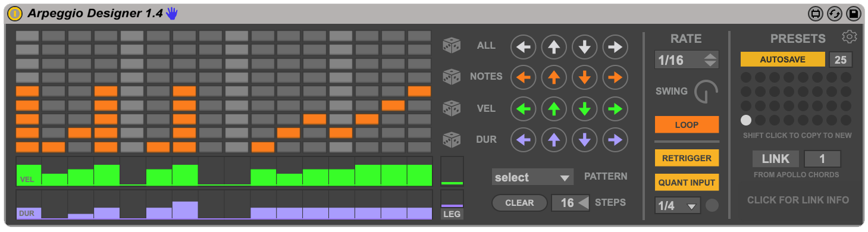Click the save device disk icon in title bar
Screen dimensions: 868x232
pyautogui.click(x=853, y=14)
